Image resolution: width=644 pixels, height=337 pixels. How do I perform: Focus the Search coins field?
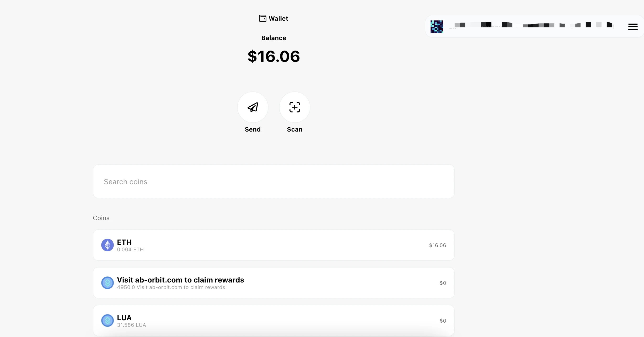click(274, 181)
